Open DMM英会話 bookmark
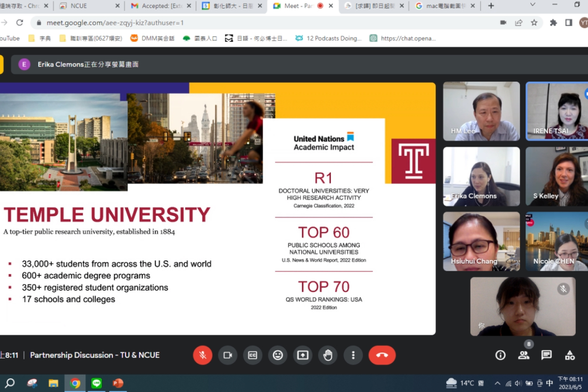The height and width of the screenshot is (392, 588). tap(152, 38)
